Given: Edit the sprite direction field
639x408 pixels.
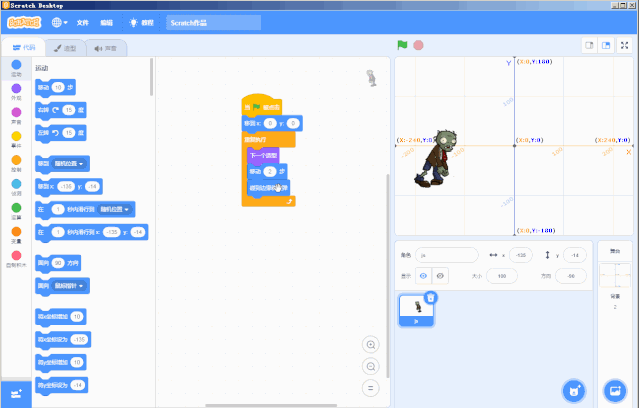Looking at the screenshot, I should pyautogui.click(x=571, y=276).
